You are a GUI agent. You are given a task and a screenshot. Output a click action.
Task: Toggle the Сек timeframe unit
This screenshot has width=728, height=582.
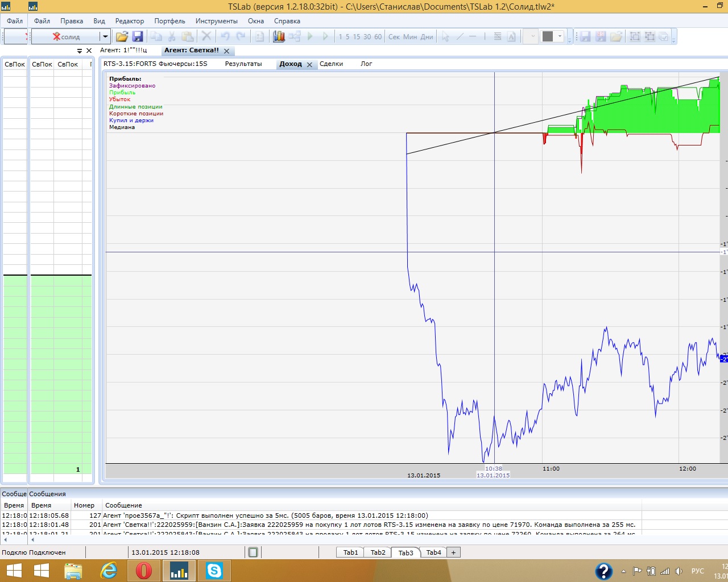394,37
